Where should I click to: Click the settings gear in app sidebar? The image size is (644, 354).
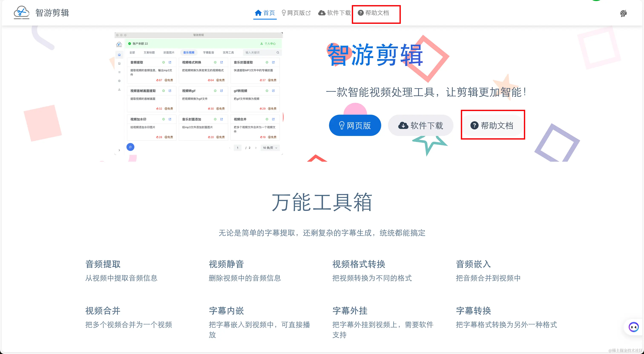(119, 81)
